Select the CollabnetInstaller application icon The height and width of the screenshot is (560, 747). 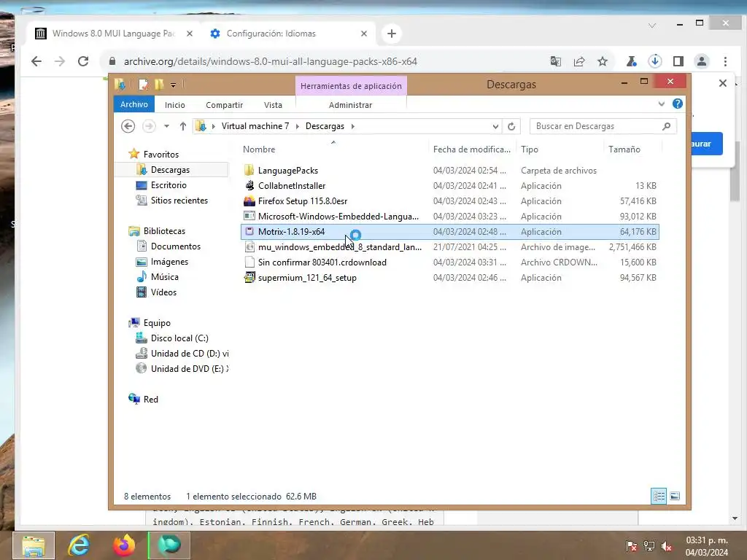tap(249, 186)
